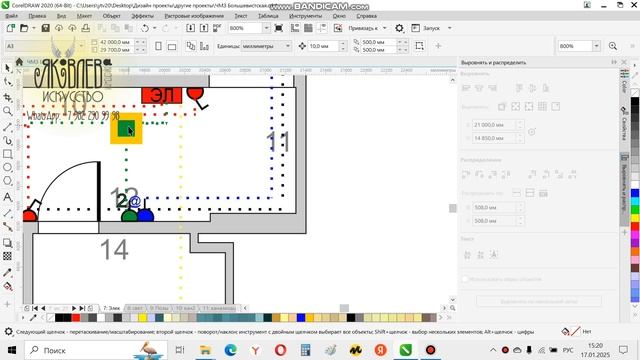
Task: Open the zoom level dropdown in standard toolbar
Action: (267, 28)
